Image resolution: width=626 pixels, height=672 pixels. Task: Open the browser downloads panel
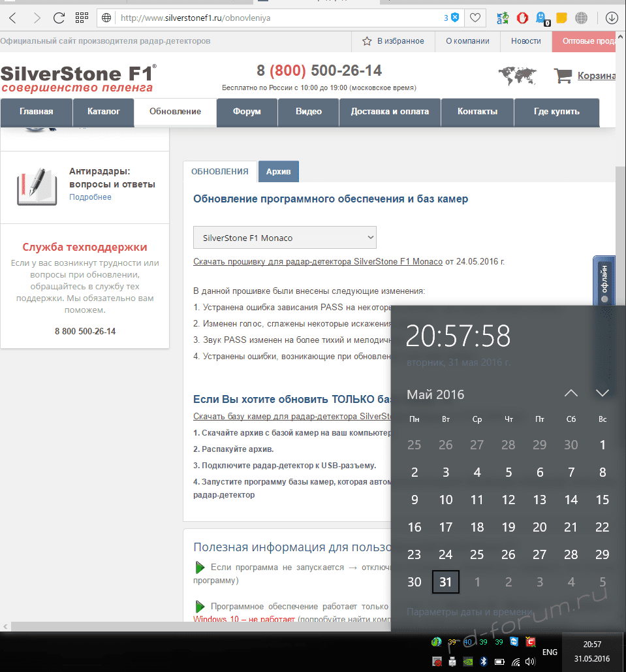coord(612,18)
